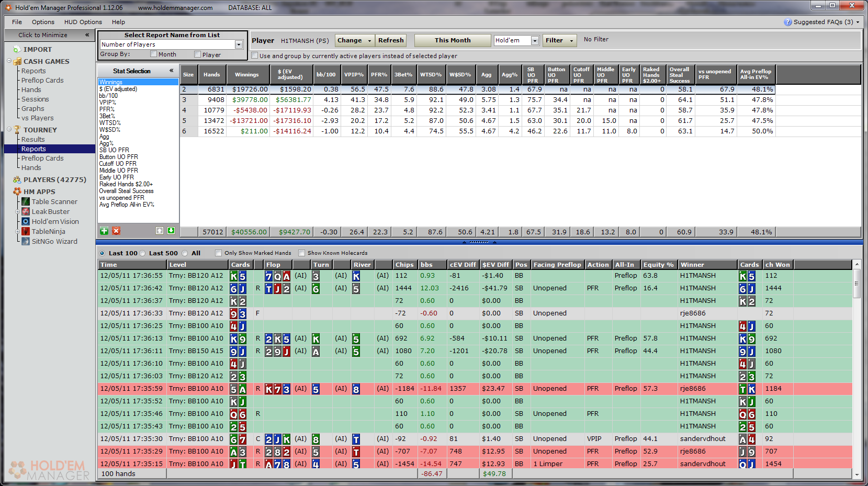The image size is (868, 486).
Task: Open LeakBuster app icon
Action: coord(26,211)
